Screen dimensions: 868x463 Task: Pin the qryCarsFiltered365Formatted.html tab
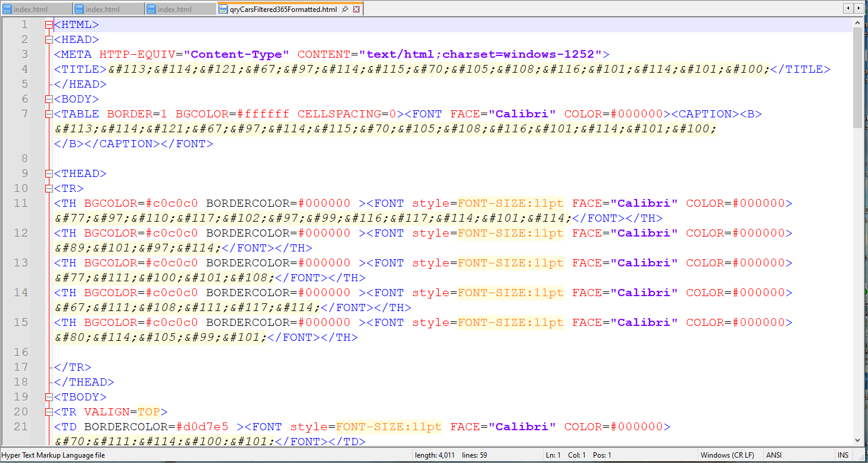[x=345, y=10]
